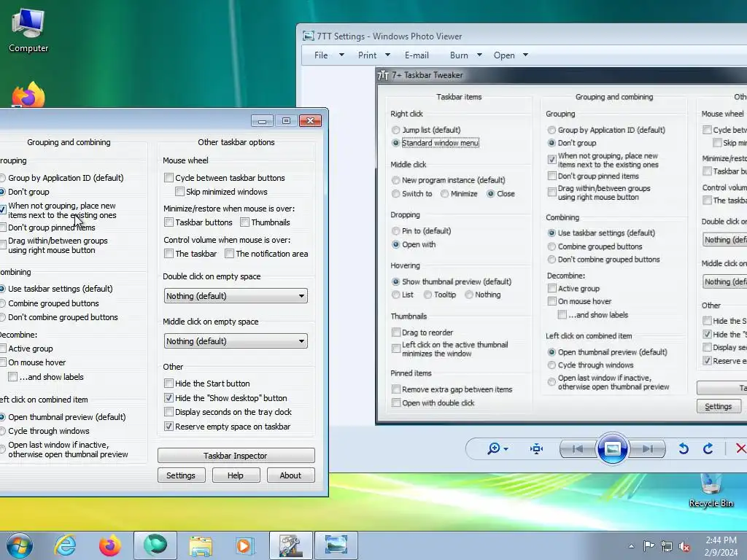
Task: Open network tray icon
Action: coord(667,546)
